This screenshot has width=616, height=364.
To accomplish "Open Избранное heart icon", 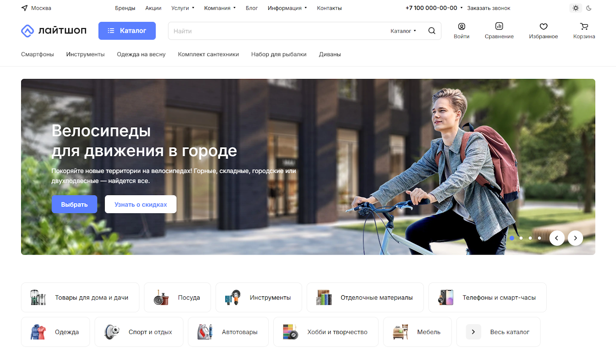I will pos(543,27).
